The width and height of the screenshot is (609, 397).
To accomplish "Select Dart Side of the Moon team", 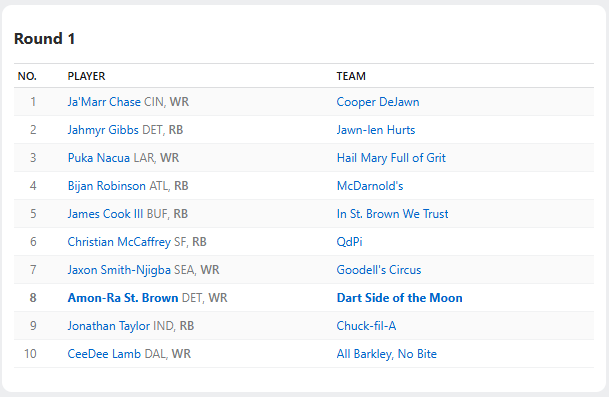I will pyautogui.click(x=400, y=298).
